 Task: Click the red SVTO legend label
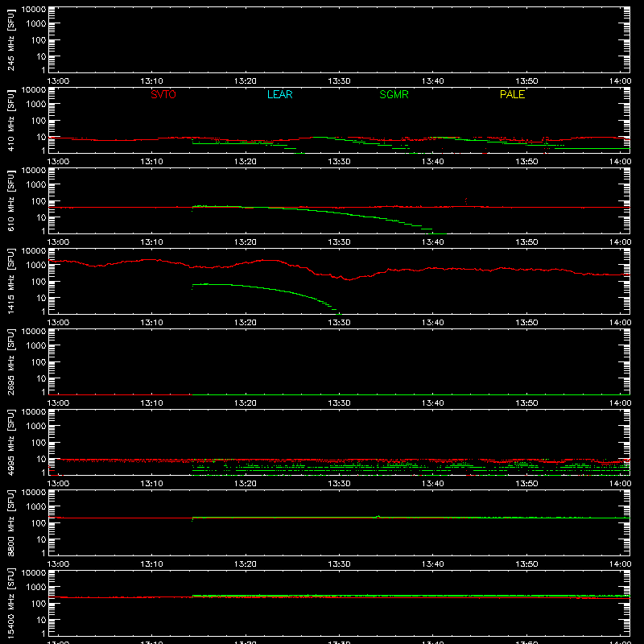coord(163,94)
